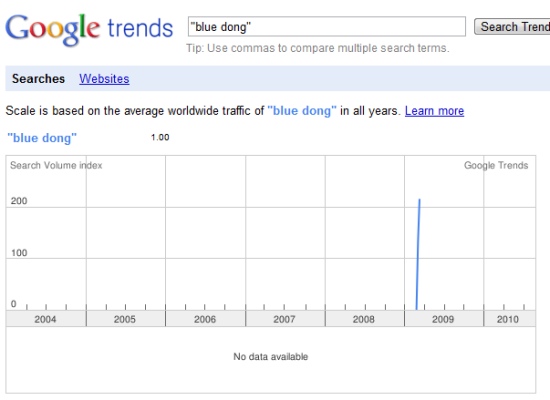Click the 1.00 scale value
Screen dimensions: 550x400
point(160,137)
